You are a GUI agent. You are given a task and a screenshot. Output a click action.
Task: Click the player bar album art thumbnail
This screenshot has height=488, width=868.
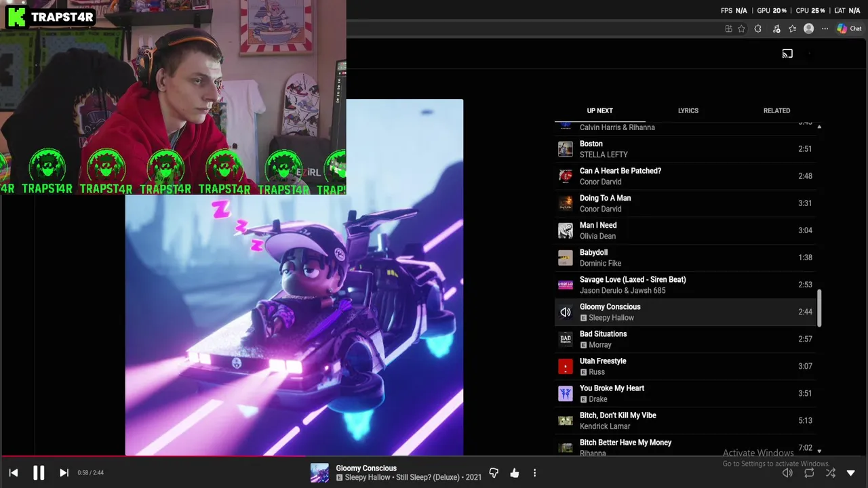(x=319, y=472)
